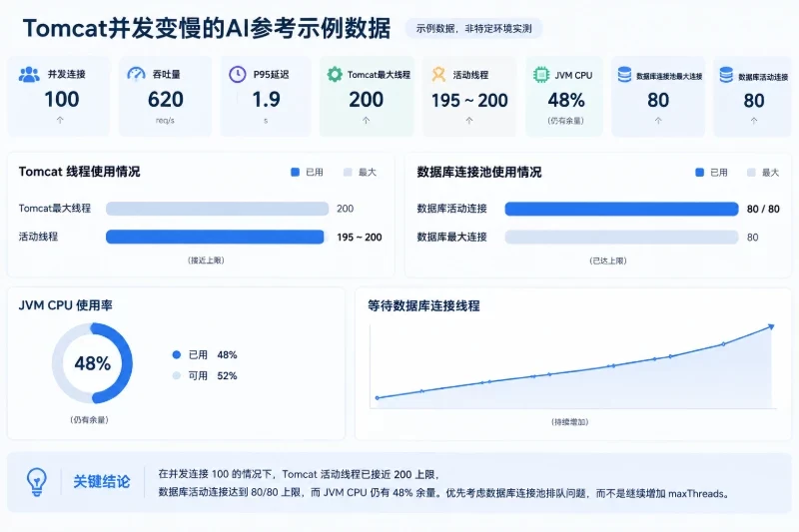Click the arrowhead at the line chart end
The image size is (799, 532).
[771, 326]
